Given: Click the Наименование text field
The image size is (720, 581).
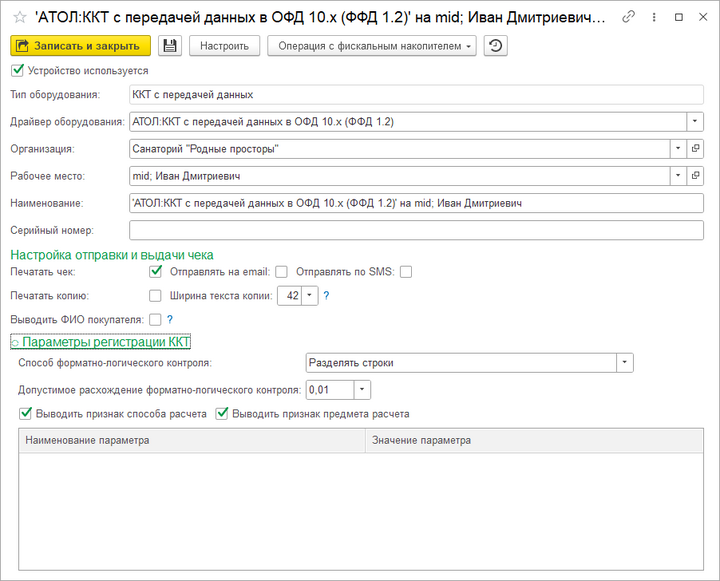Looking at the screenshot, I should 416,203.
